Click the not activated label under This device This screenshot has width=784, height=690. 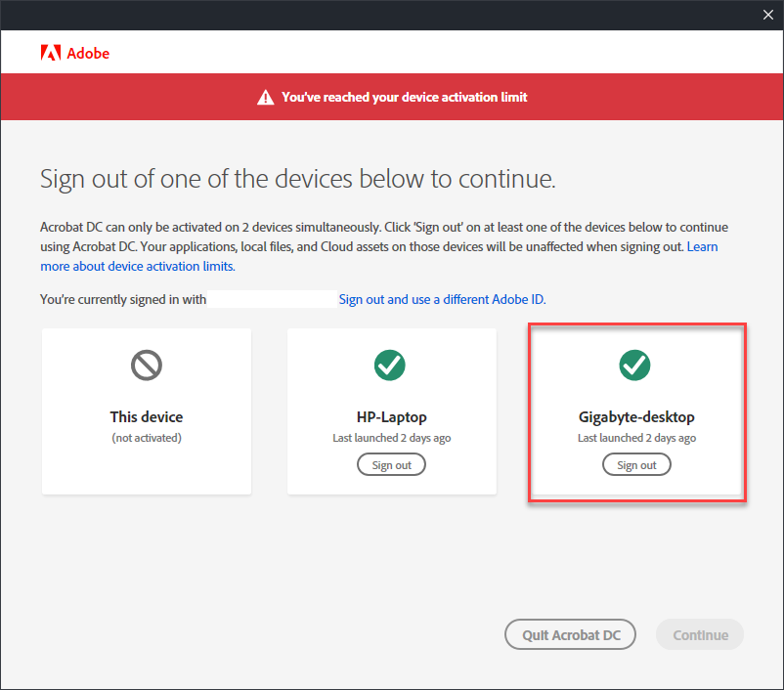pyautogui.click(x=146, y=437)
